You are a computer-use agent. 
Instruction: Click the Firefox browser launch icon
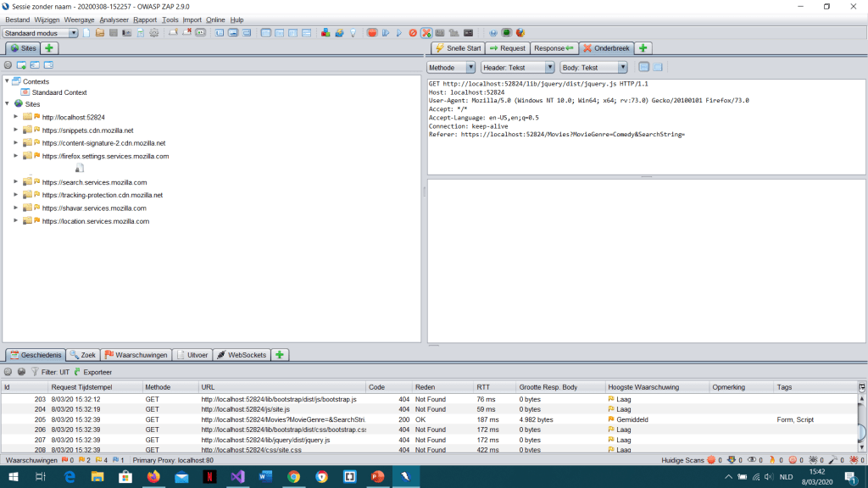(x=520, y=33)
